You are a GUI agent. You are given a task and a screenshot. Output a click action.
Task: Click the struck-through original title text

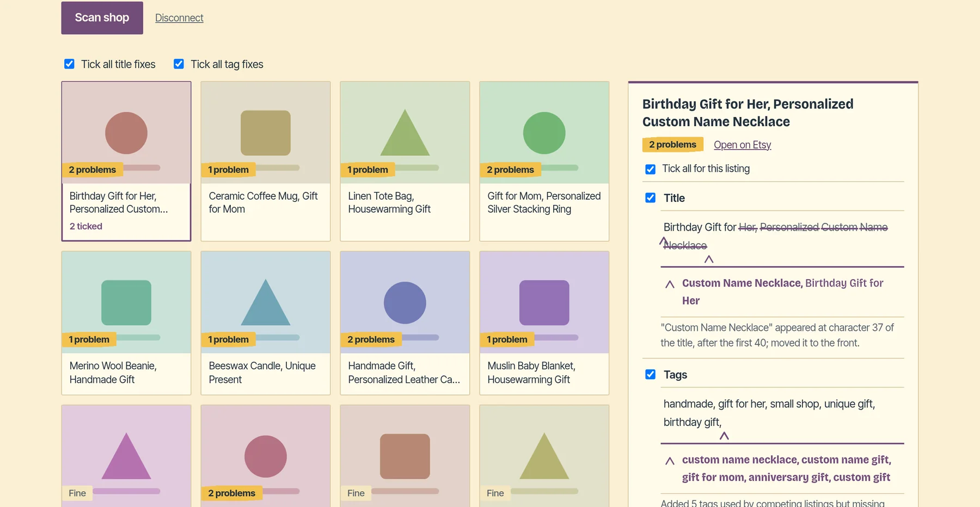click(776, 236)
